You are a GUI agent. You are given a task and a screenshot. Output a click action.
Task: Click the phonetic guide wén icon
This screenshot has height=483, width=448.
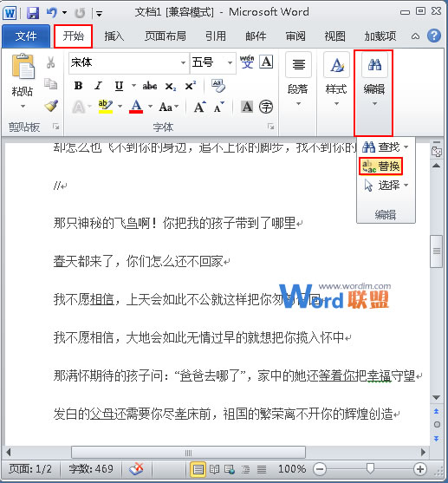tap(247, 62)
